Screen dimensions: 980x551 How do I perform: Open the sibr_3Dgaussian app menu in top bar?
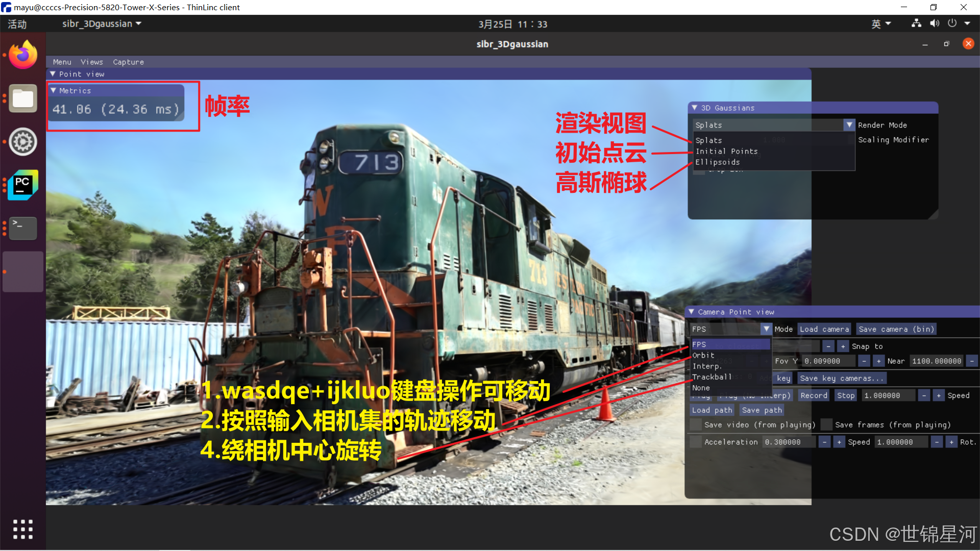(x=102, y=23)
